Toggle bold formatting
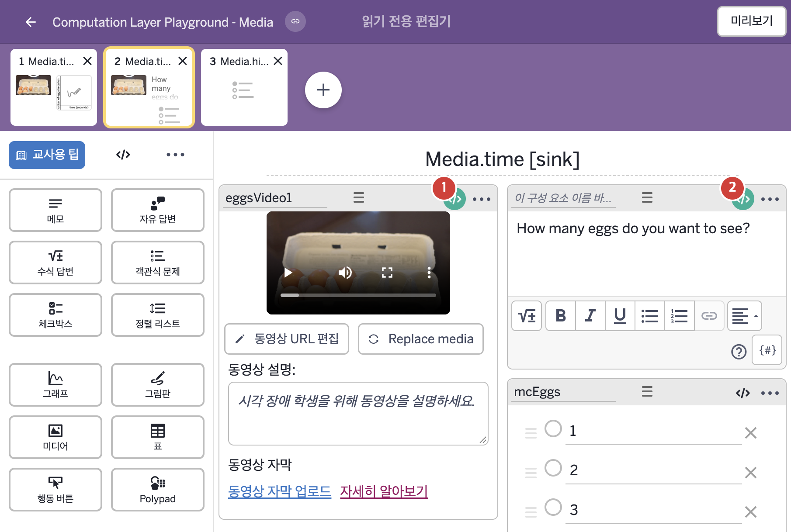Screen dimensions: 791x532 561,316
